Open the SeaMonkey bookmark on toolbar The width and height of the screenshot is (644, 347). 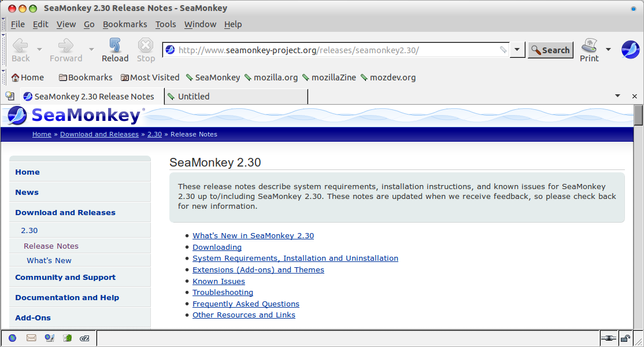[213, 77]
